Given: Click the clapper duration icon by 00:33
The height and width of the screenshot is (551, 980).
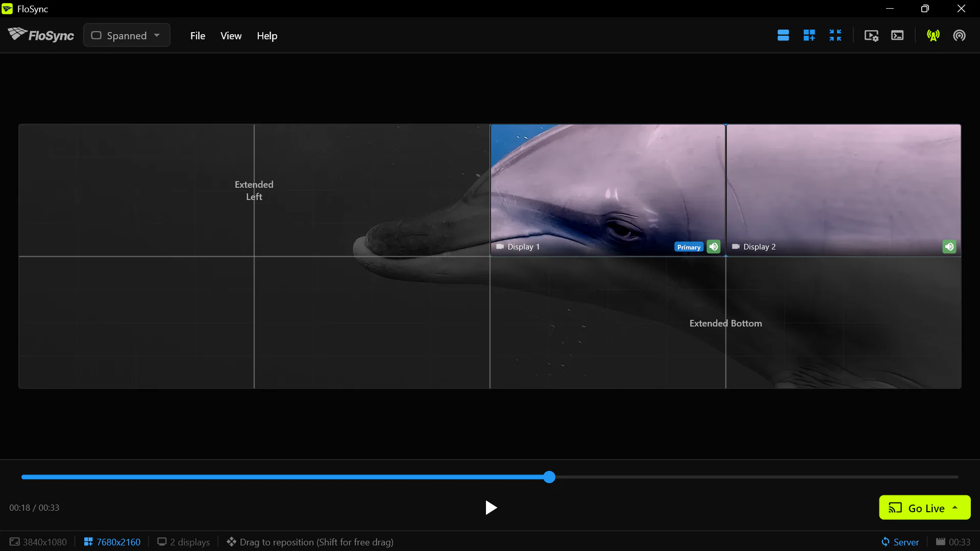Looking at the screenshot, I should 940,542.
